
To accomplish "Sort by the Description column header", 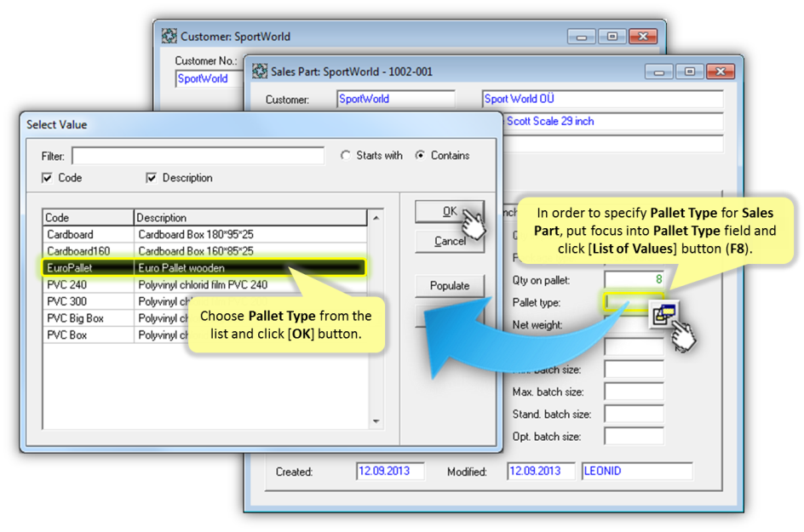I will pyautogui.click(x=250, y=217).
